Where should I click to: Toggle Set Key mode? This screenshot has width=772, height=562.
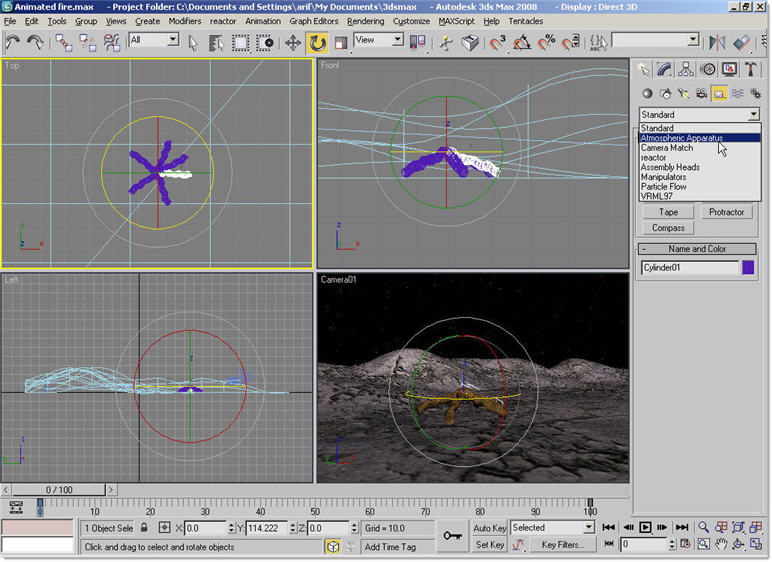(x=490, y=545)
